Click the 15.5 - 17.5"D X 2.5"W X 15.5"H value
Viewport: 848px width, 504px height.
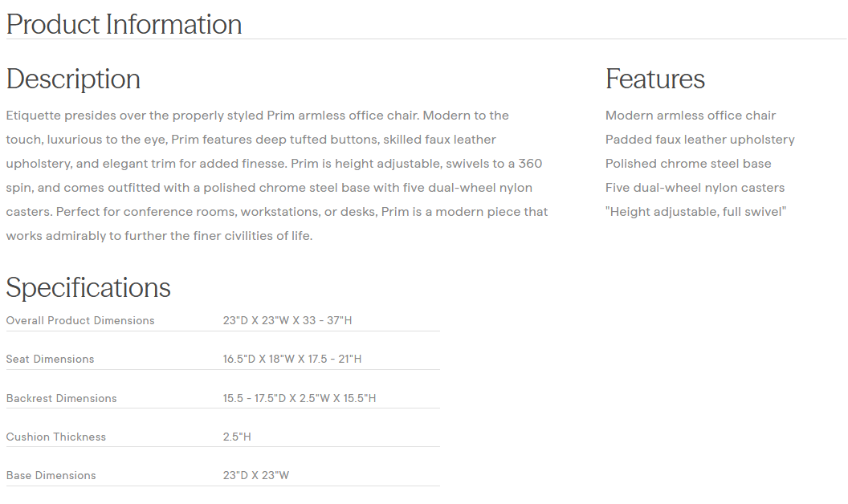(x=300, y=398)
